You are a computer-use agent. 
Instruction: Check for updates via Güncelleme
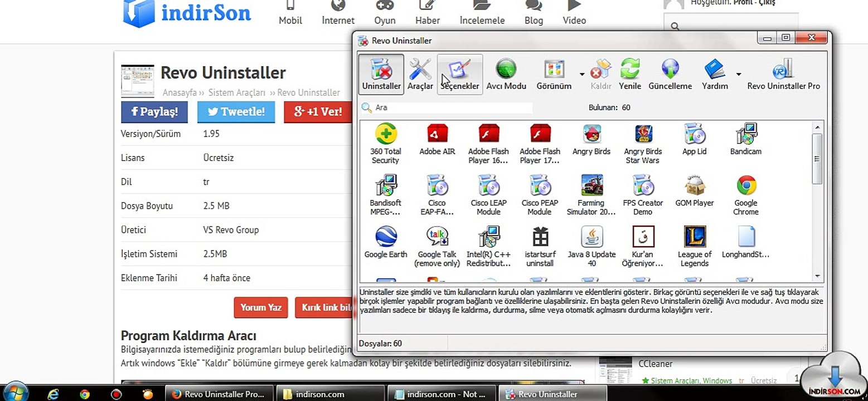coord(670,74)
